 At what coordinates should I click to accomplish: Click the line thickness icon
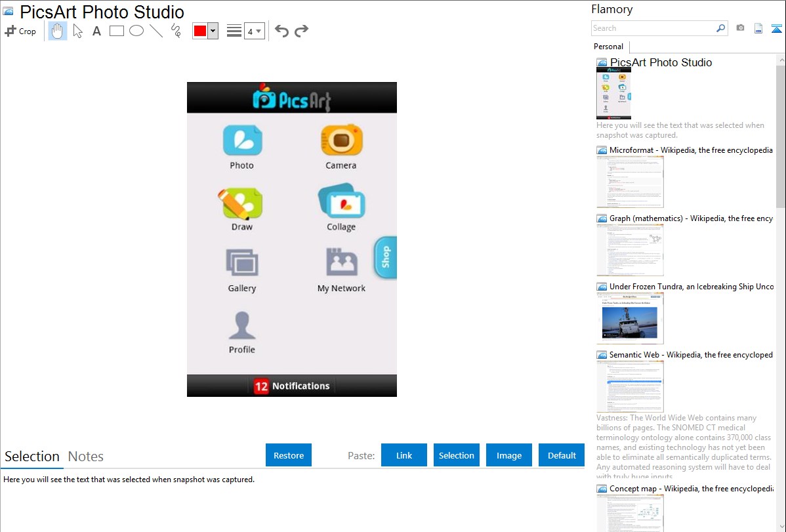click(234, 31)
